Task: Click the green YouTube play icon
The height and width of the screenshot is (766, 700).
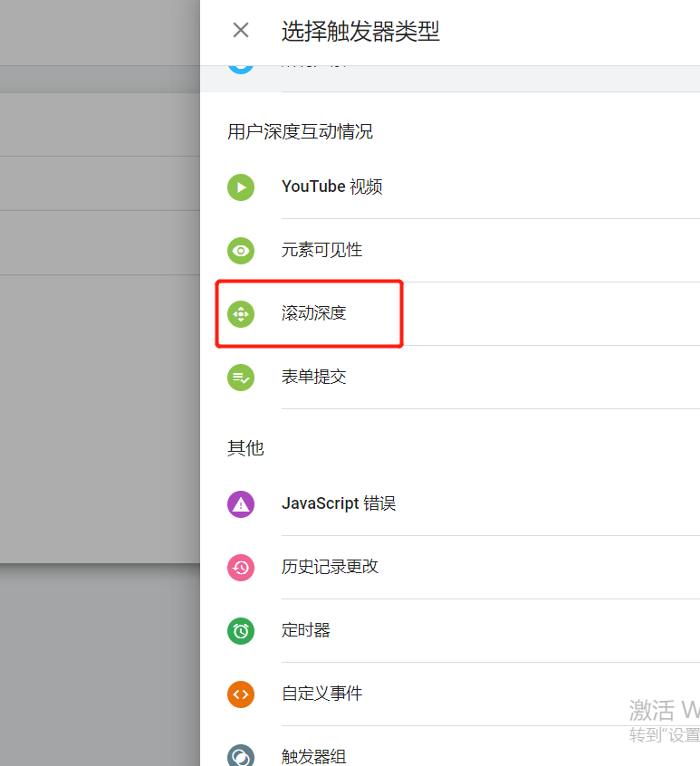Action: tap(241, 187)
